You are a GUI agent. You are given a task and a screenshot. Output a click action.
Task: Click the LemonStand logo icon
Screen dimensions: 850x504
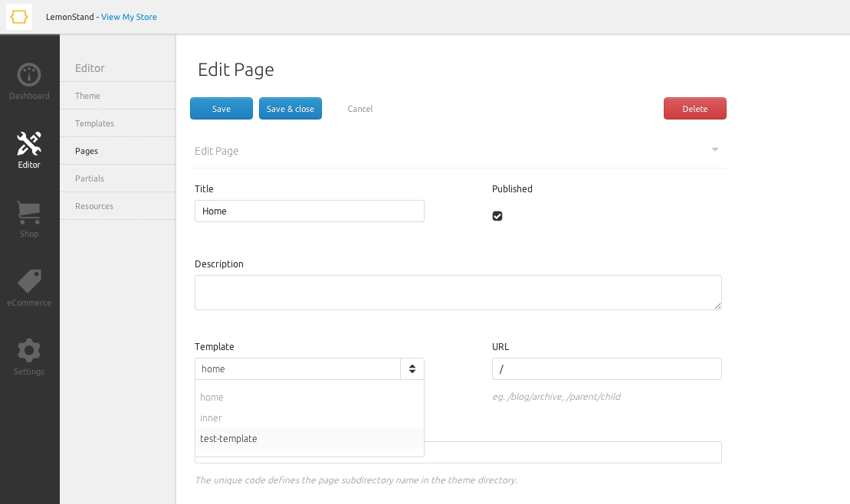point(19,17)
